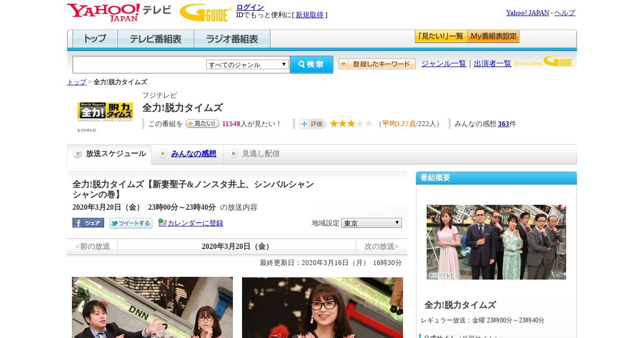
Task: Click the ツイートする Twitter button
Action: 131,223
